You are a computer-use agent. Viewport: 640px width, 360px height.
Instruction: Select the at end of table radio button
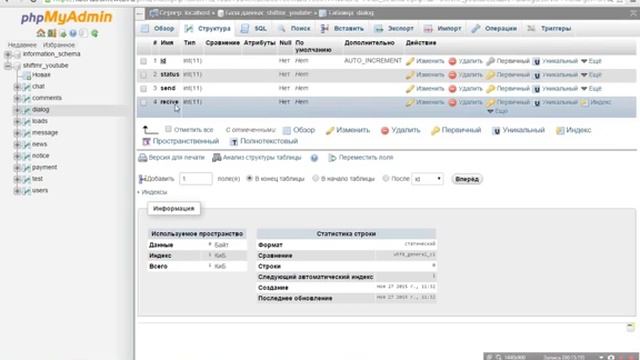click(249, 178)
